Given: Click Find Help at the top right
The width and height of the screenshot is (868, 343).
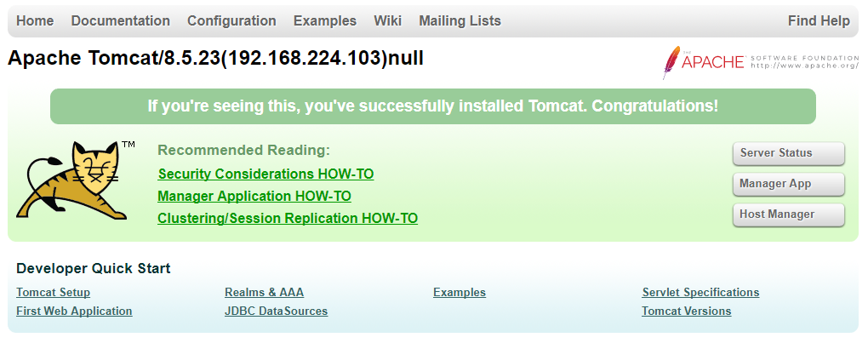Looking at the screenshot, I should pyautogui.click(x=819, y=21).
